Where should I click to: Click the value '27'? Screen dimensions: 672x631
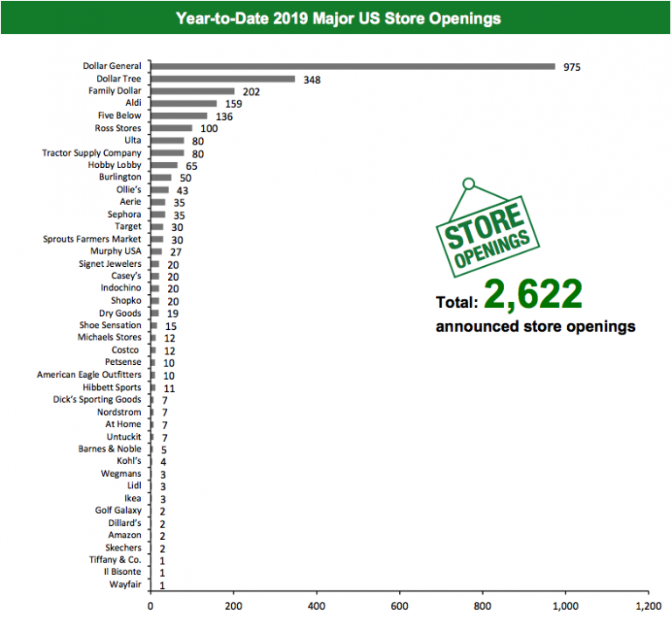176,252
